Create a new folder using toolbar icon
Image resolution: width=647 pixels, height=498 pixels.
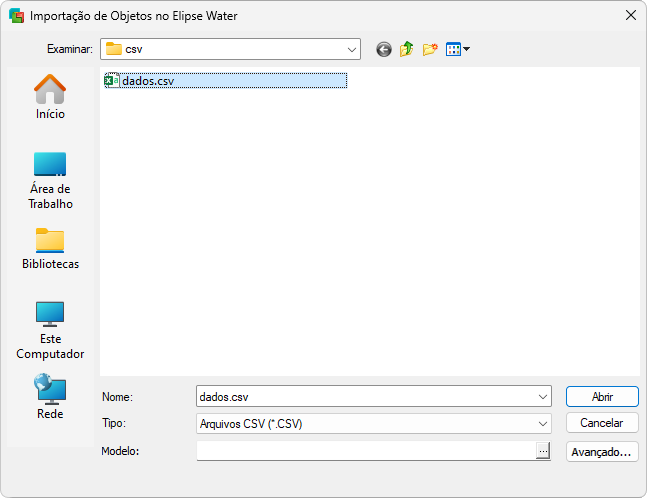(430, 49)
